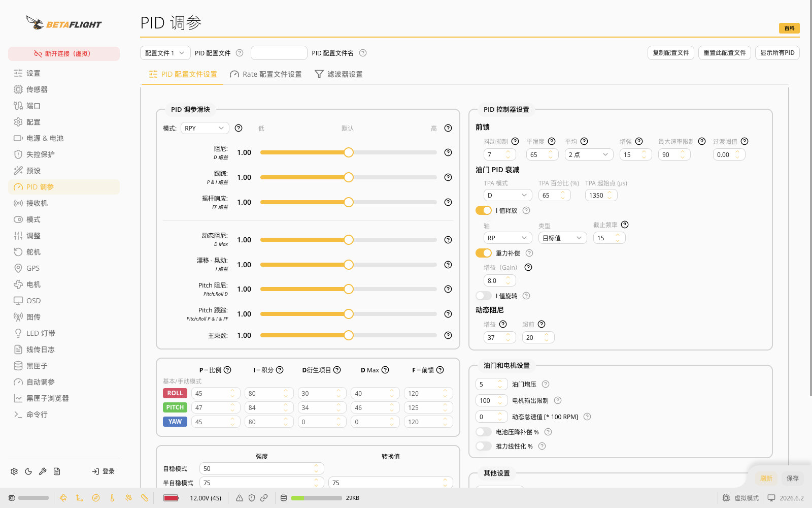Turn off the 重力补偿 toggle
This screenshot has width=812, height=508.
click(484, 253)
